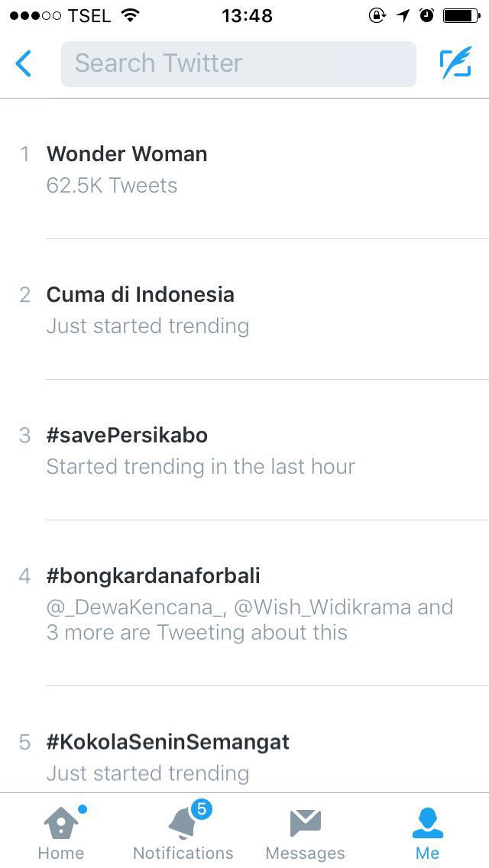The image size is (489, 868).
Task: Tap the location arrow status icon
Action: pos(403,16)
